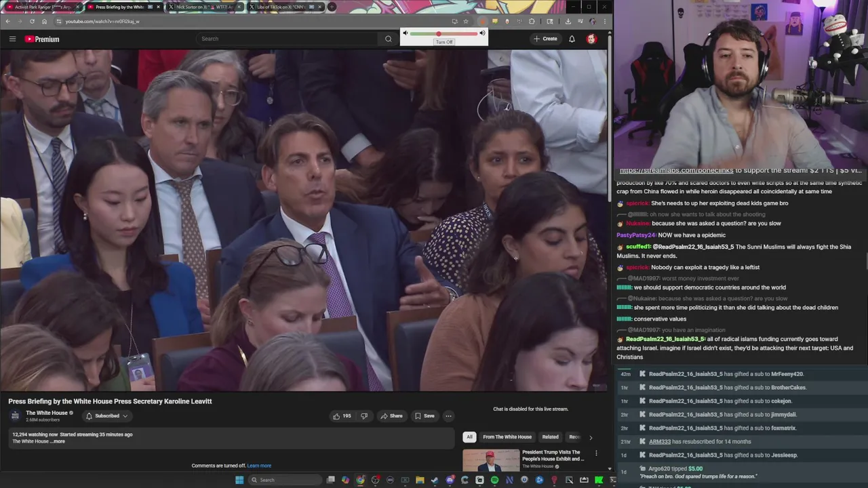Click the mute speaker icon in volume popup

(406, 33)
